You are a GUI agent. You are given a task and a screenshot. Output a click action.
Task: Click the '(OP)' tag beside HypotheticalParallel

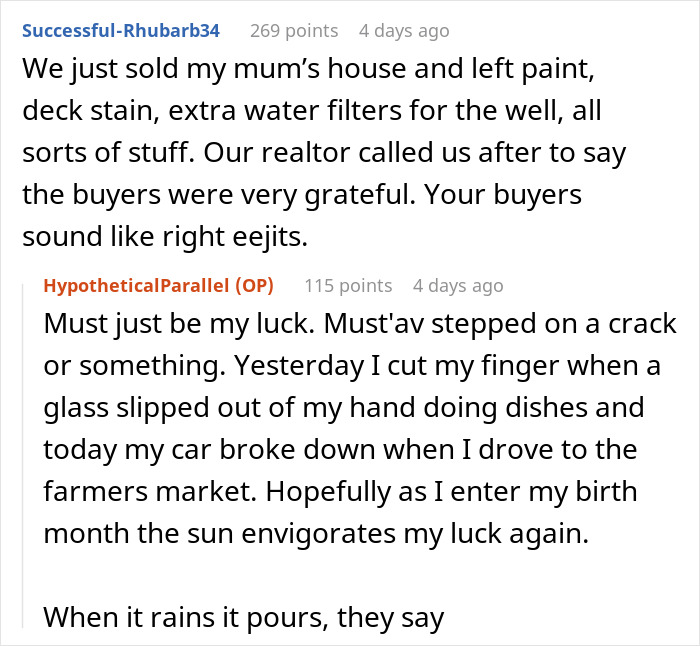(253, 286)
